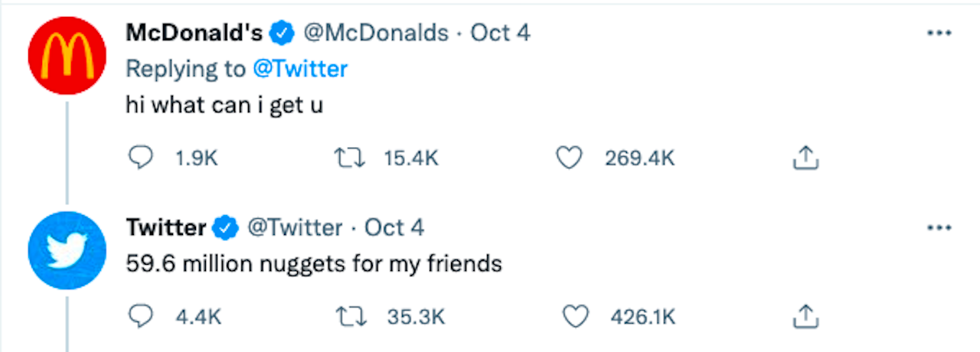The height and width of the screenshot is (352, 980).
Task: Open more options on Twitter's tweet
Action: pyautogui.click(x=939, y=228)
